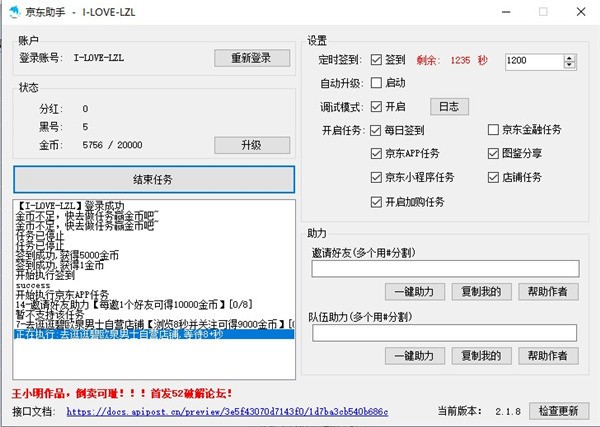Toggle the 开启加购任务 checkbox
600x427 pixels.
[376, 202]
